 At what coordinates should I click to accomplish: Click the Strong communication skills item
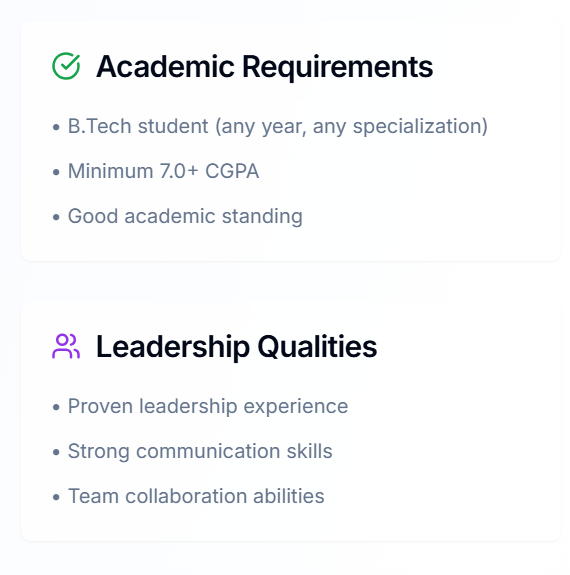200,451
